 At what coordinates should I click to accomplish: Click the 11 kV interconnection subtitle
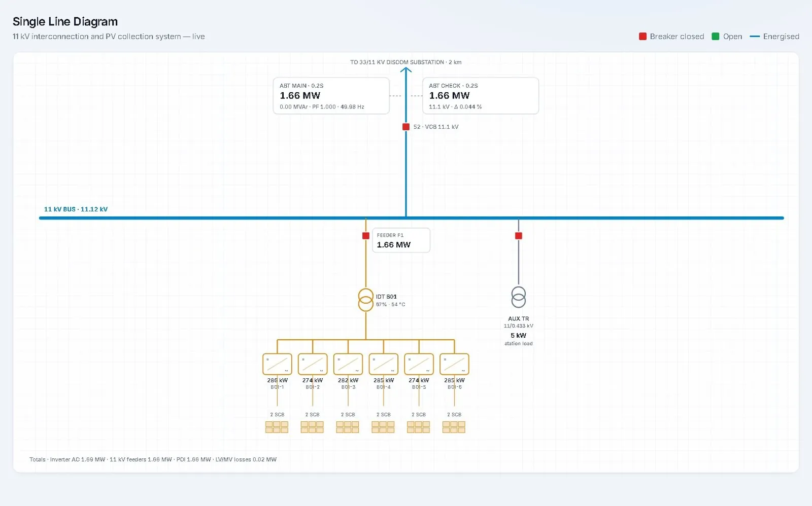[x=109, y=37]
